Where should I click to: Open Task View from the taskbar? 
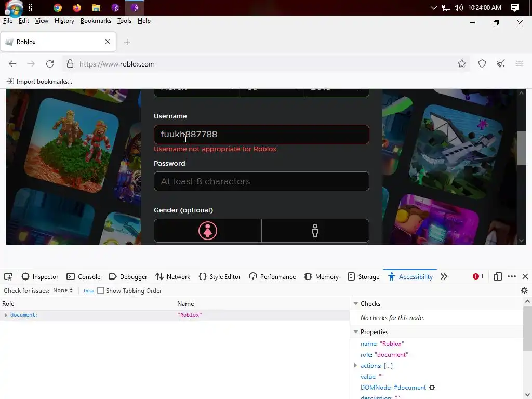(x=28, y=7)
